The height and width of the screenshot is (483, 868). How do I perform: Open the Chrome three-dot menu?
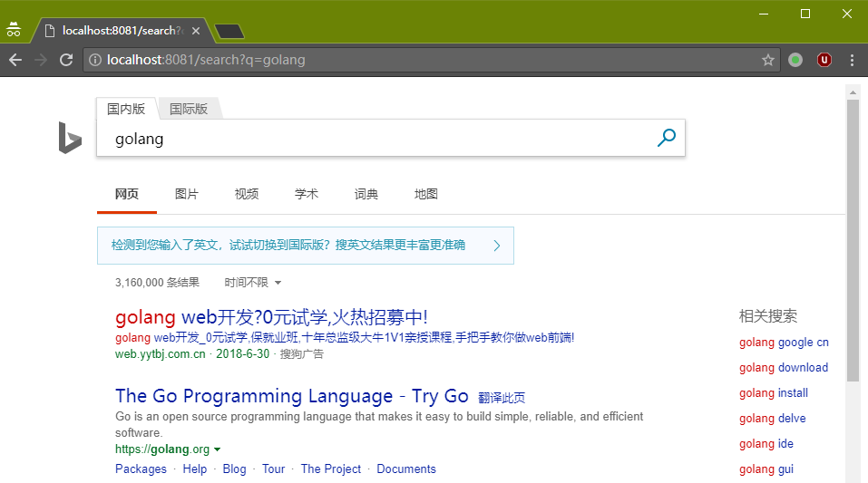coord(852,60)
